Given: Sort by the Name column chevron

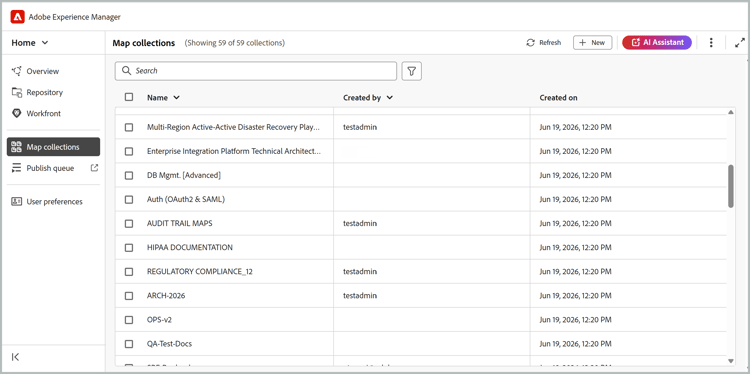Looking at the screenshot, I should [x=176, y=98].
